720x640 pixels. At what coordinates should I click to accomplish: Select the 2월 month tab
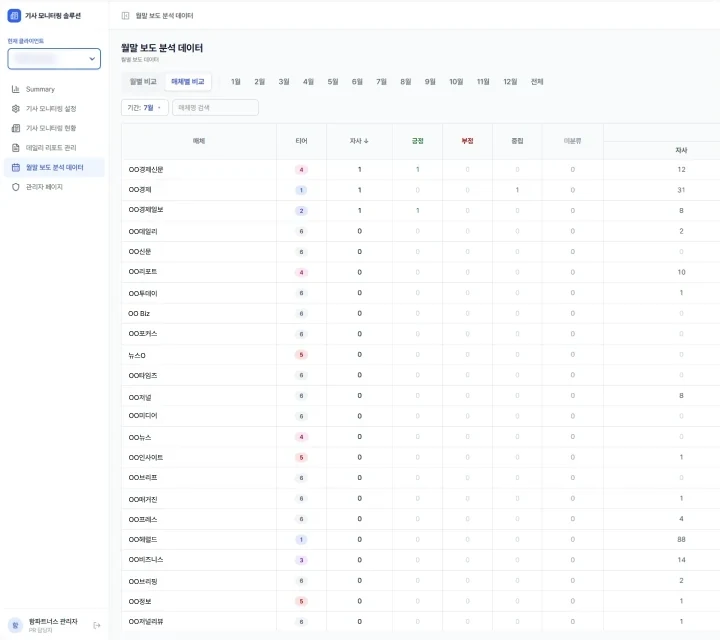click(x=259, y=82)
